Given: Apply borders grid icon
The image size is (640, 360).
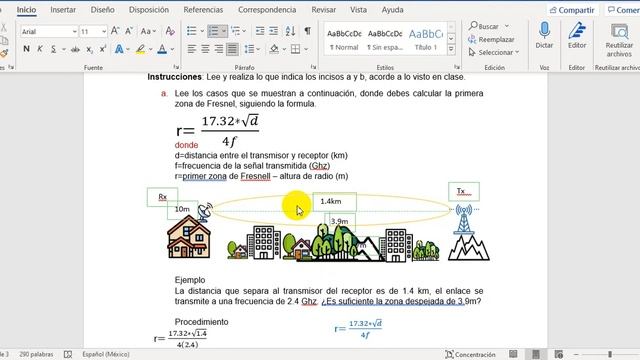Looking at the screenshot, I should [x=296, y=49].
